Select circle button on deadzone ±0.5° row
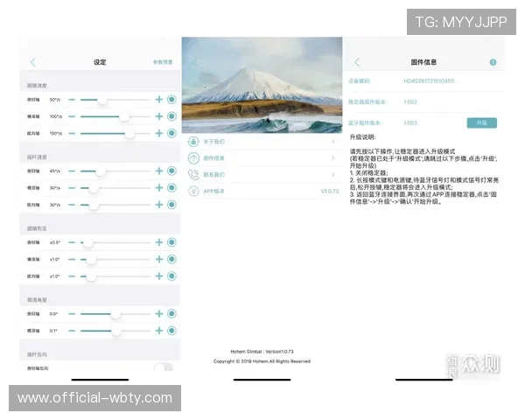Viewport: 525px width, 420px height. pos(171,242)
